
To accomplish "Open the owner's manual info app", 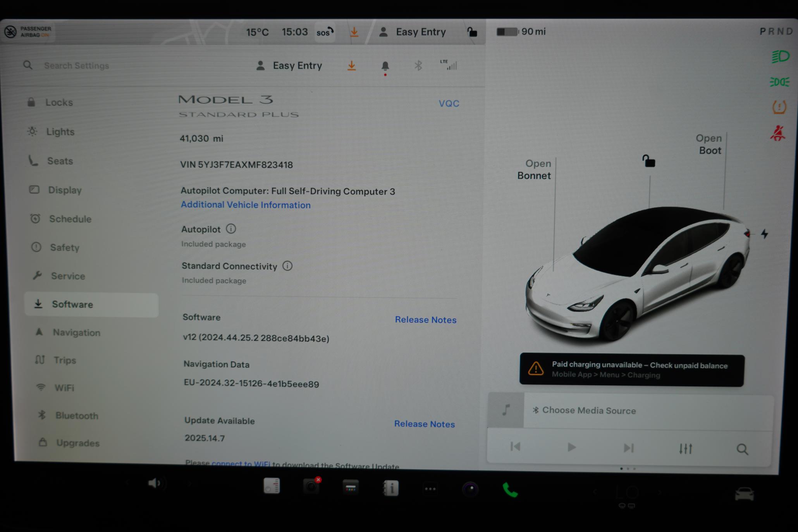I will pos(390,488).
